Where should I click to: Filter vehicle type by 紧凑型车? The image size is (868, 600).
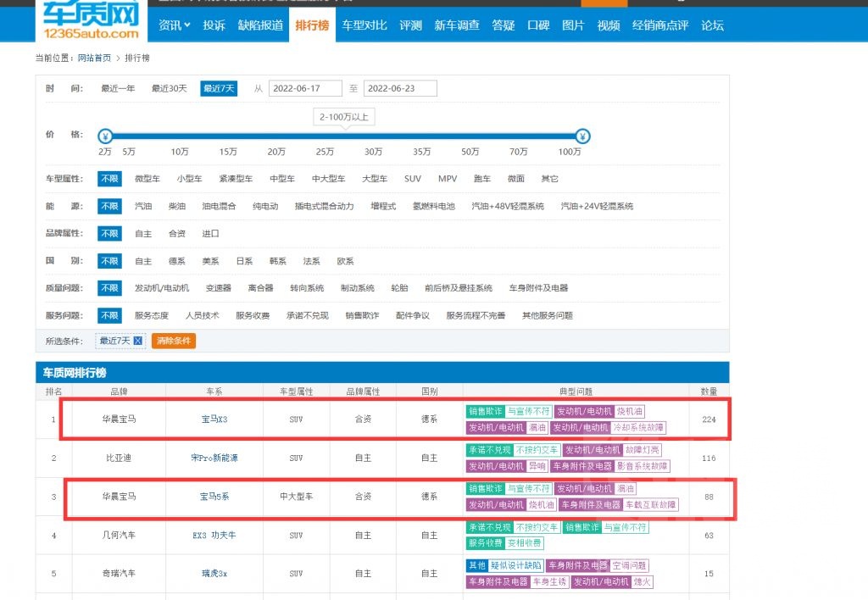pyautogui.click(x=236, y=179)
